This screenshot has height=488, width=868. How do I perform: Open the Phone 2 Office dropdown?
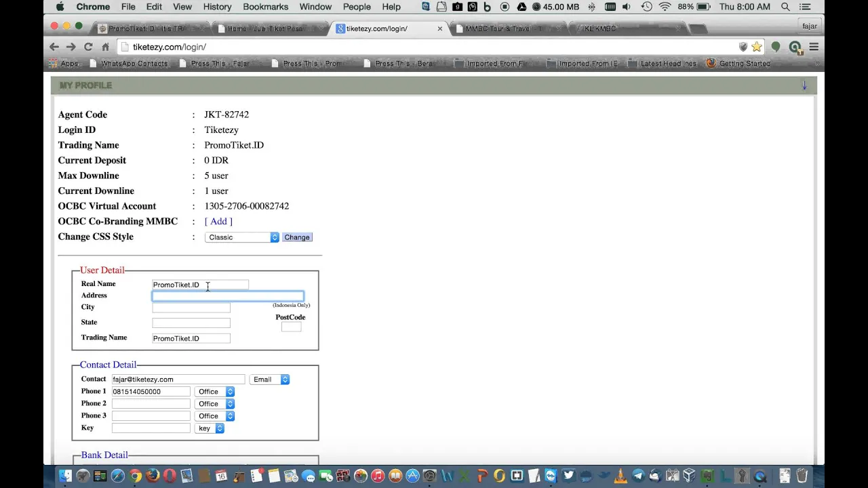click(x=215, y=404)
